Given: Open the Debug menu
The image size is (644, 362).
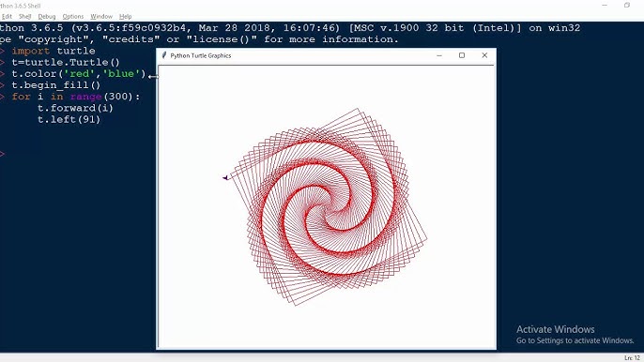Looking at the screenshot, I should 46,17.
